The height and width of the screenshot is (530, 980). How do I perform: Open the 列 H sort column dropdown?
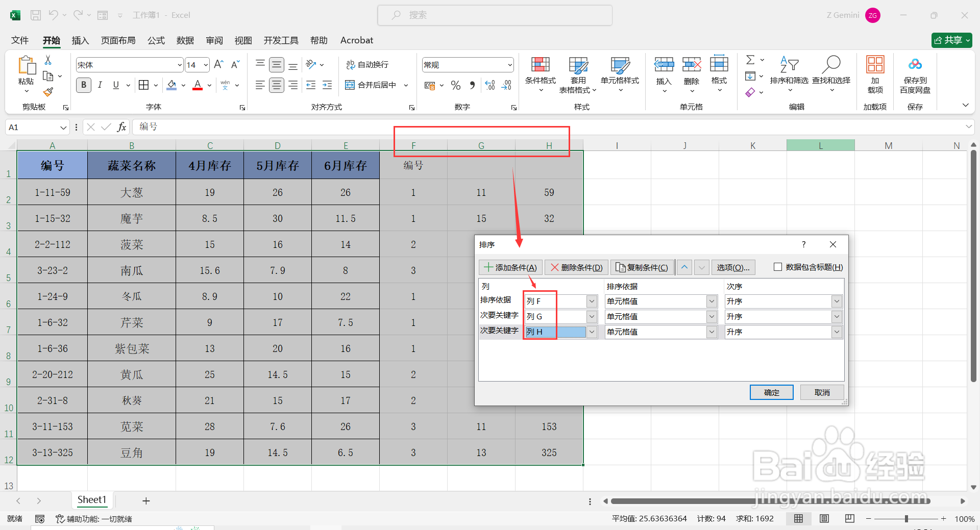(x=592, y=332)
